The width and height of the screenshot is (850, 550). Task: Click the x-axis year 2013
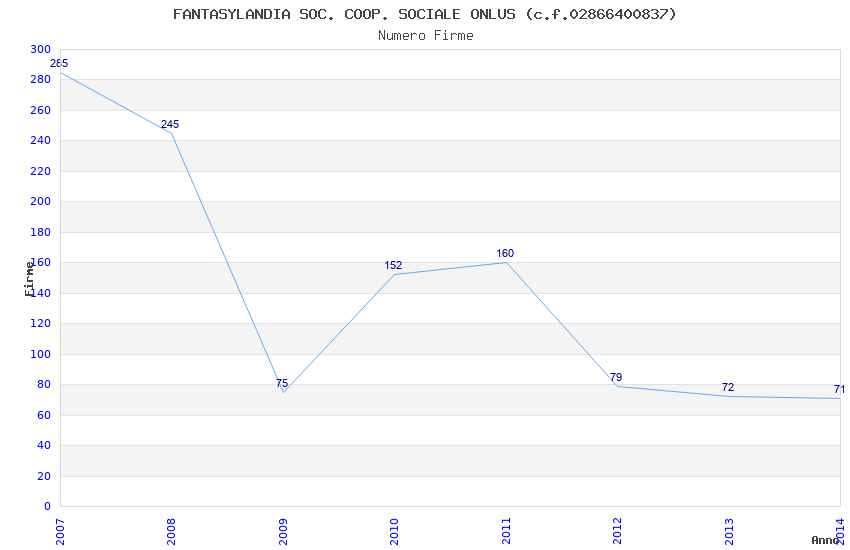pyautogui.click(x=729, y=532)
